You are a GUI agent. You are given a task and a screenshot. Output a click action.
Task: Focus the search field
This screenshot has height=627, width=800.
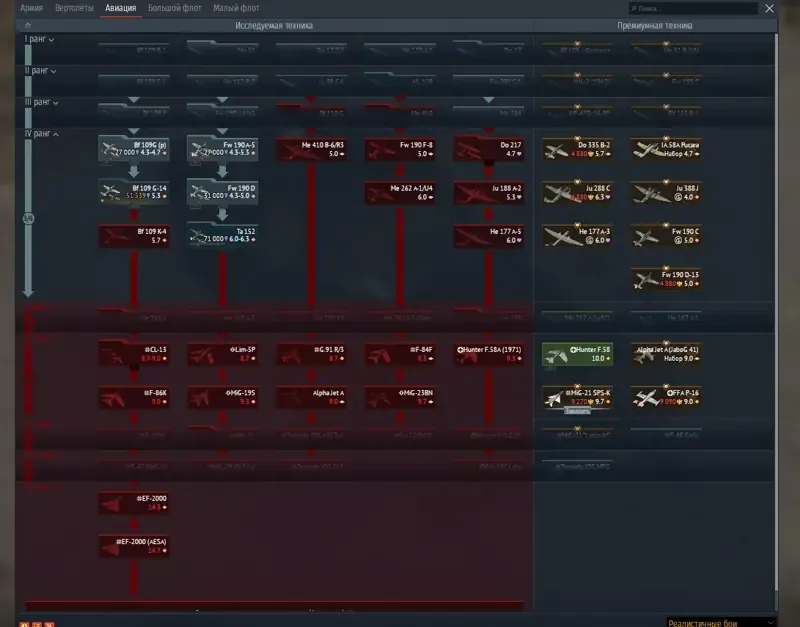point(693,8)
